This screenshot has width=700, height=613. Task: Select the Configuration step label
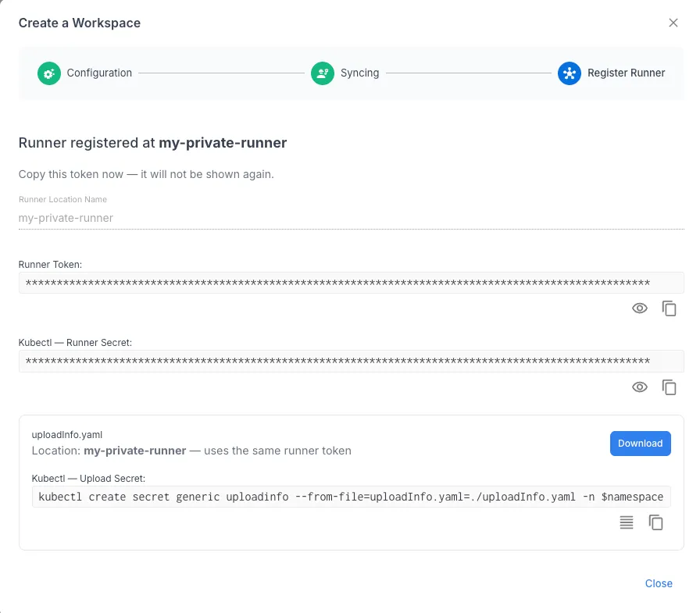[x=99, y=73]
